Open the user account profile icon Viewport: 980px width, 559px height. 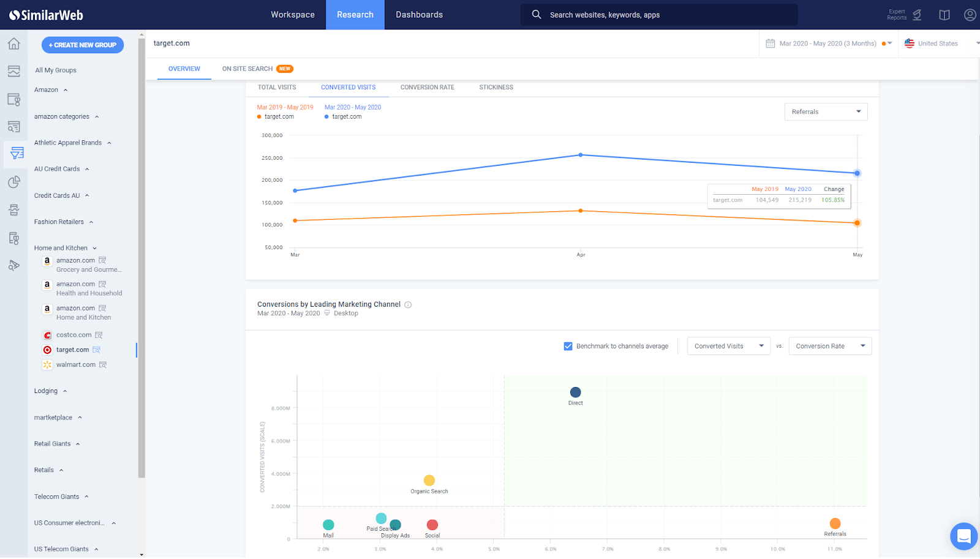pyautogui.click(x=970, y=15)
